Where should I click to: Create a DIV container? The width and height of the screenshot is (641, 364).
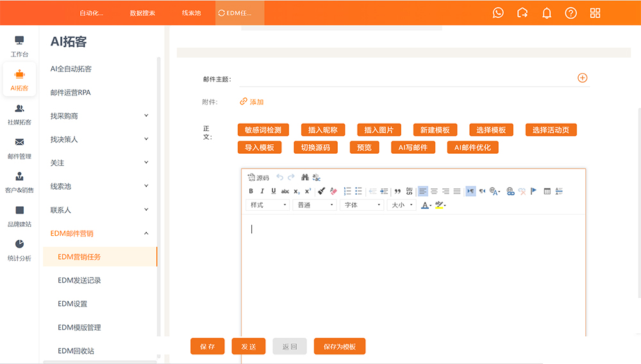409,191
